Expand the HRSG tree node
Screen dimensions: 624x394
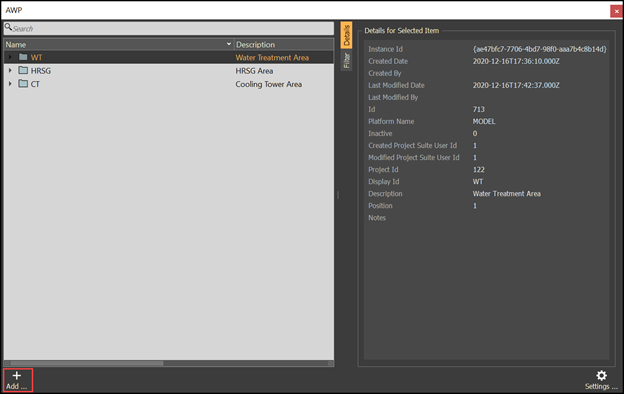10,70
